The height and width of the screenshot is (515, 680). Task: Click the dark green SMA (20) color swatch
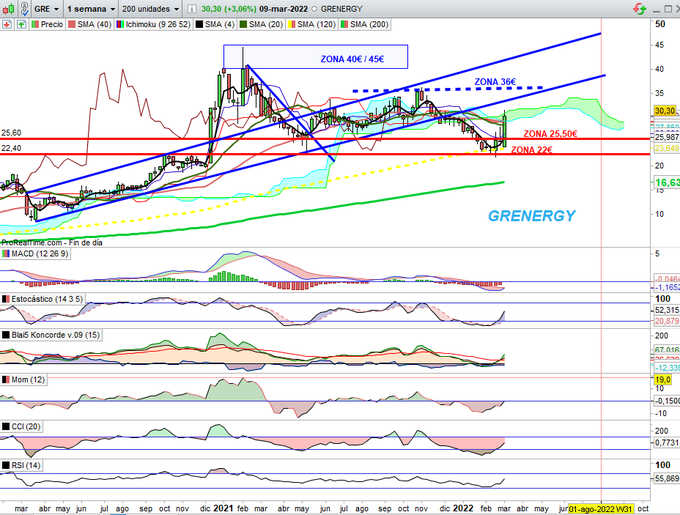(243, 24)
